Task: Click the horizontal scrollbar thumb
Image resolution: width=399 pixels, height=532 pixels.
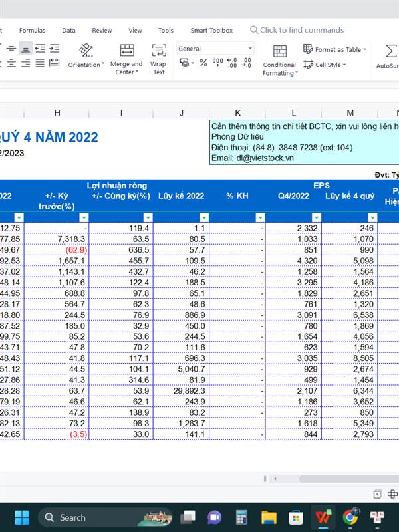Action: point(348,479)
